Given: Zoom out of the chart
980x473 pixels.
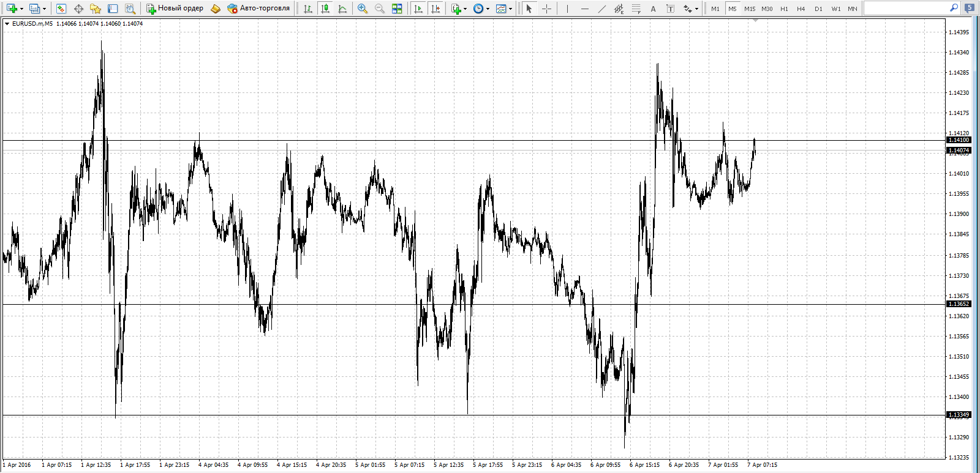Looking at the screenshot, I should (x=380, y=9).
